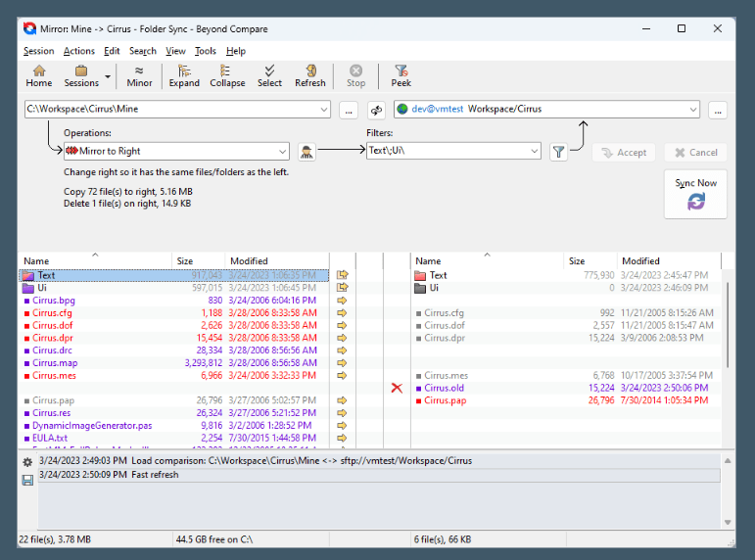Open the Tools menu
The height and width of the screenshot is (560, 755).
point(206,51)
